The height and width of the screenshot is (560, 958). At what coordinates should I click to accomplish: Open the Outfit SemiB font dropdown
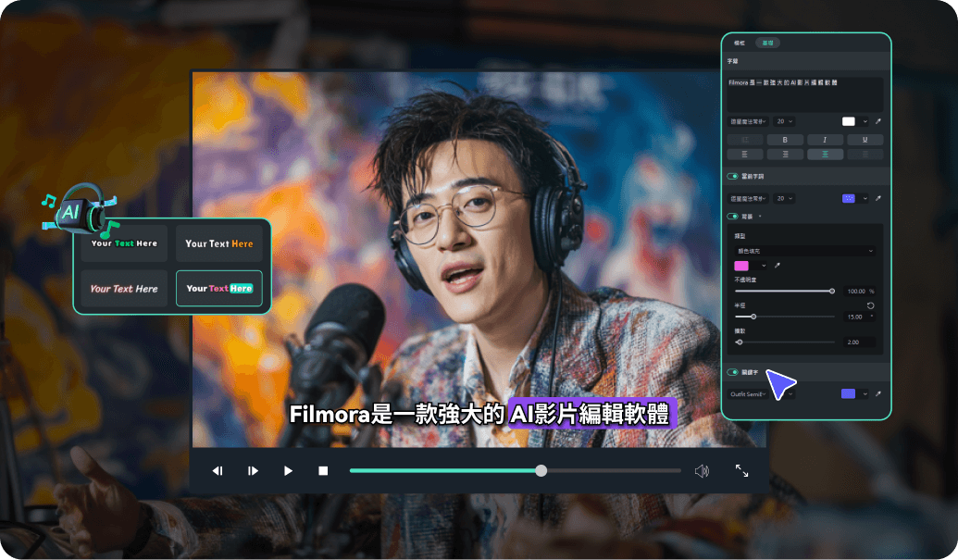click(x=748, y=394)
